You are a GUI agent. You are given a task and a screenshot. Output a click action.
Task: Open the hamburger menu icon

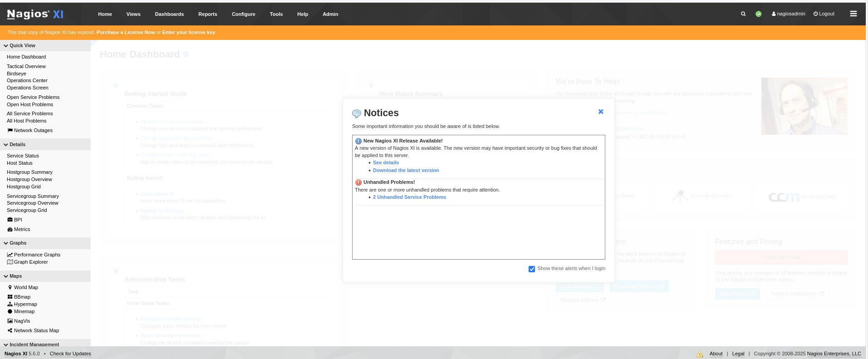pos(853,14)
